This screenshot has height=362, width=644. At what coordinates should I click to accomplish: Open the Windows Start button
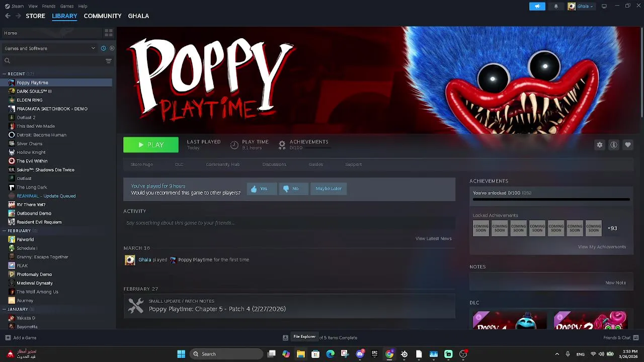pyautogui.click(x=181, y=354)
